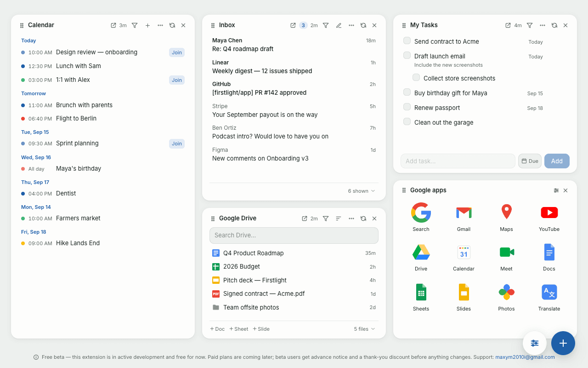
Task: Create new Slide in Drive widget
Action: pos(261,329)
